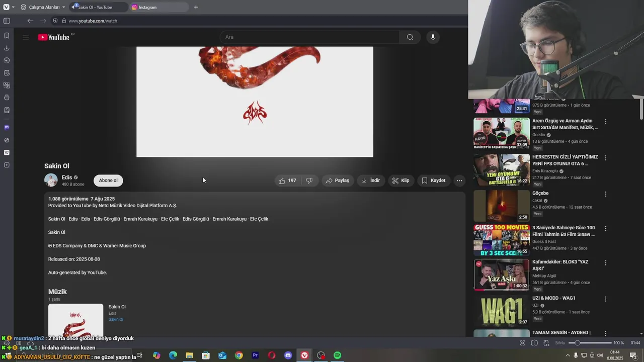Open the tracker blocker shield icon
This screenshot has height=362, width=644.
click(55, 21)
